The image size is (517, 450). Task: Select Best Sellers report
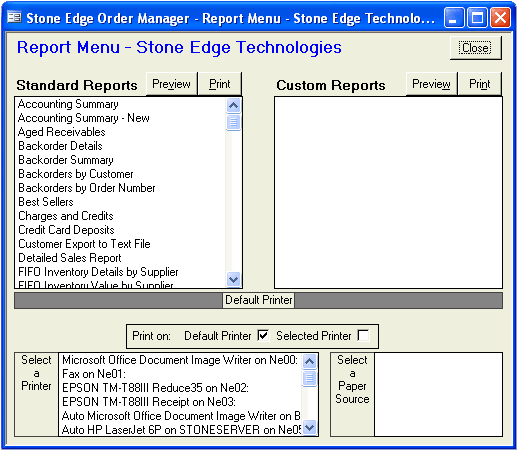click(x=121, y=202)
